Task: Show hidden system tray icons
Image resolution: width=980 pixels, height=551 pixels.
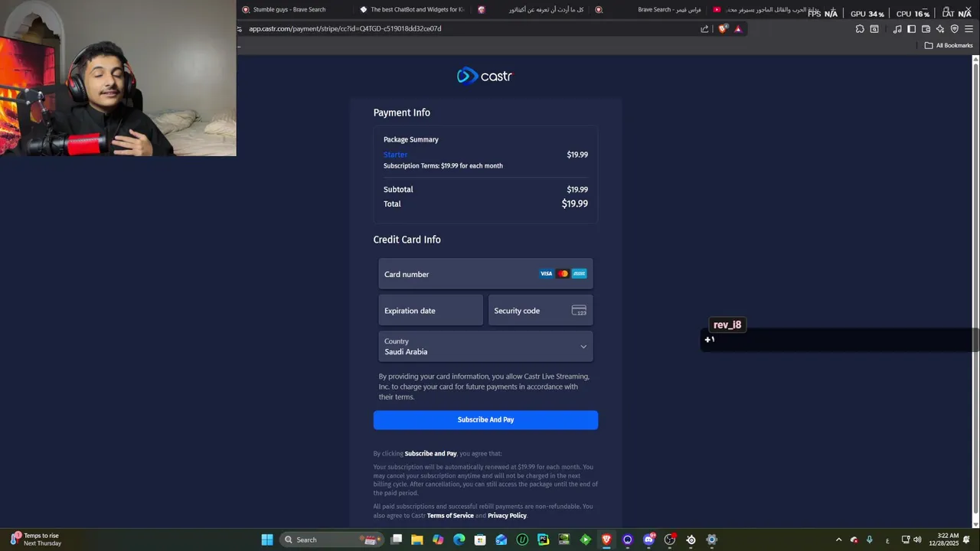Action: [838, 540]
